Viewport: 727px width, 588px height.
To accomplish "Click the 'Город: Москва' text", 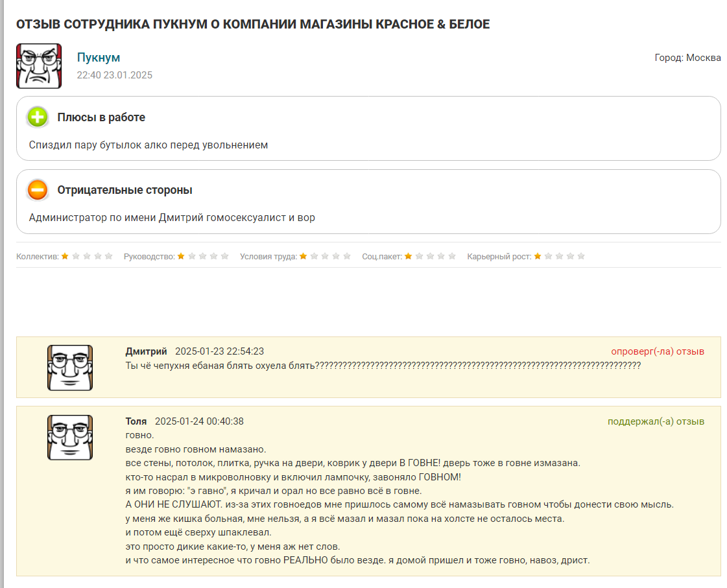I will pos(687,58).
